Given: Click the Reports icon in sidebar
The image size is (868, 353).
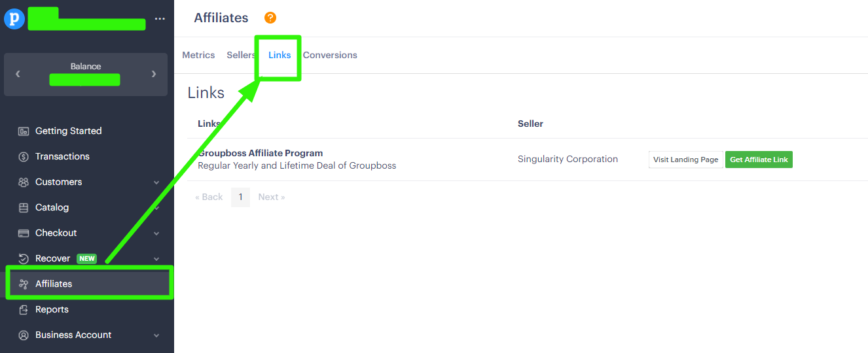Looking at the screenshot, I should coord(24,309).
